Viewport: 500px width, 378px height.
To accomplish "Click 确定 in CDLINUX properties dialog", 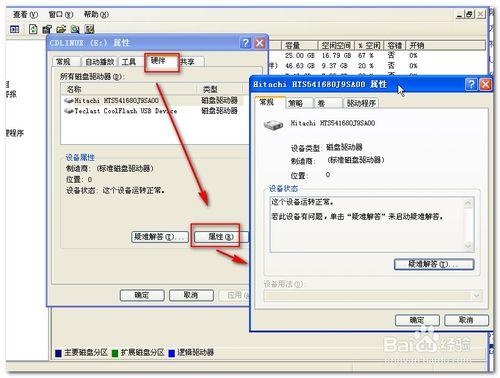I will (x=142, y=295).
